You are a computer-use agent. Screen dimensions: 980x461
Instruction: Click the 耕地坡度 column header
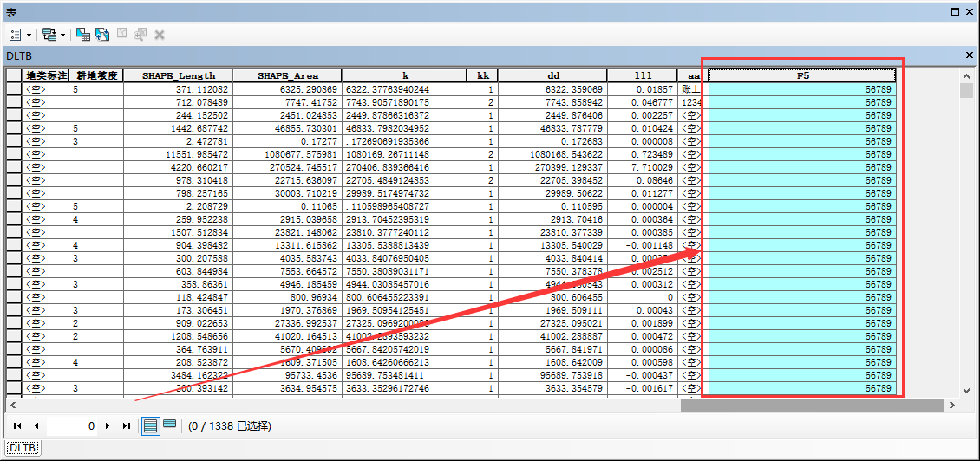point(95,75)
